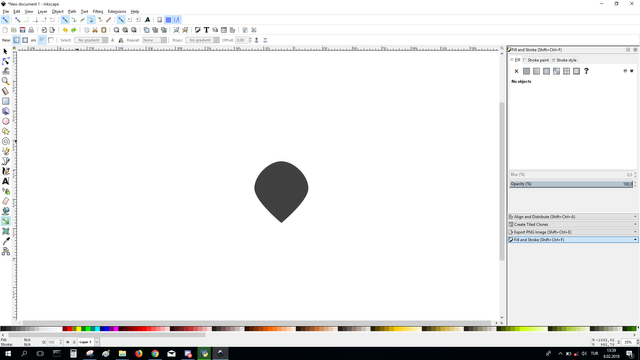Screen dimensions: 640x360
Task: Click the New document icon
Action: click(x=5, y=30)
